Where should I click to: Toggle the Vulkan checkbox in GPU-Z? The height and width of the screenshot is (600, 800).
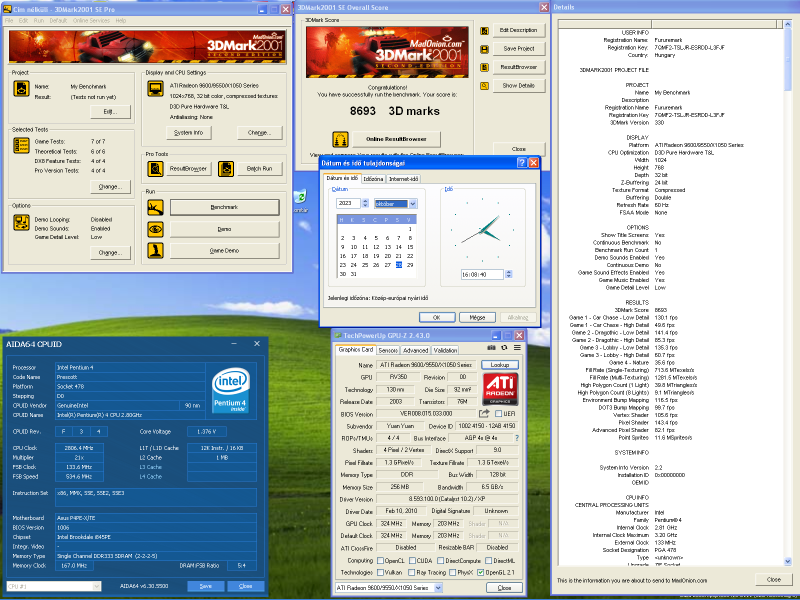380,572
